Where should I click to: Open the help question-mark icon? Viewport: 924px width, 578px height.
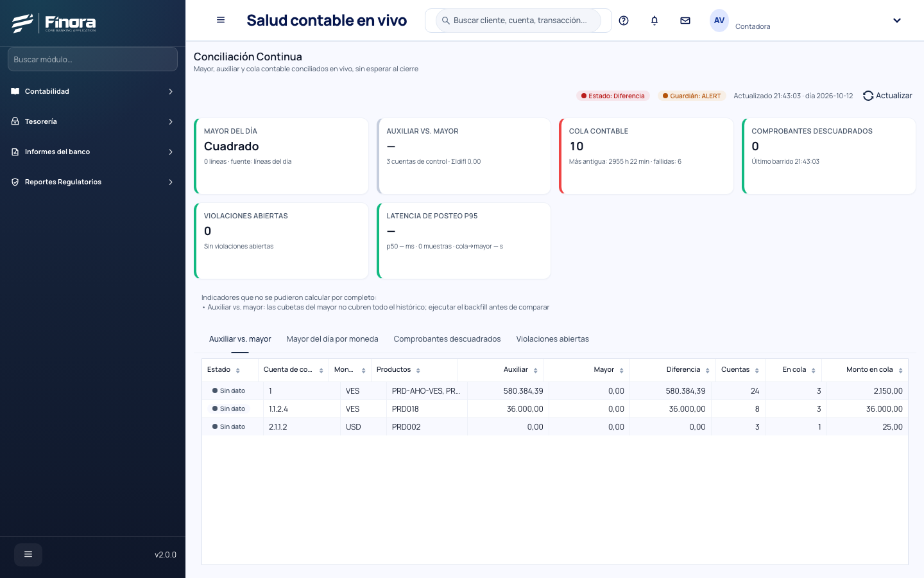(x=624, y=21)
